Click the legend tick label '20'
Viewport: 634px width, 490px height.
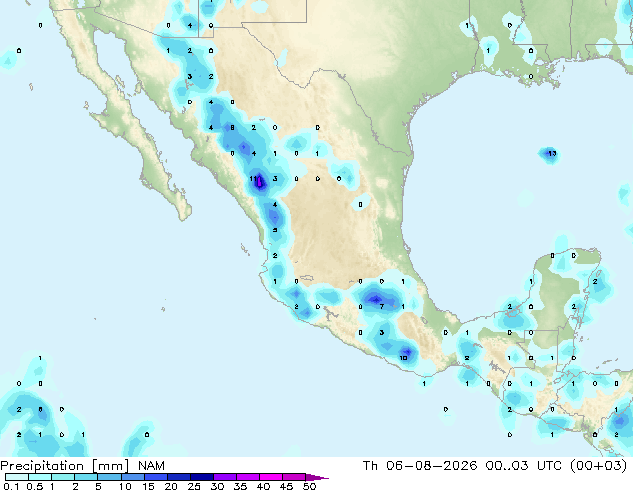click(171, 486)
